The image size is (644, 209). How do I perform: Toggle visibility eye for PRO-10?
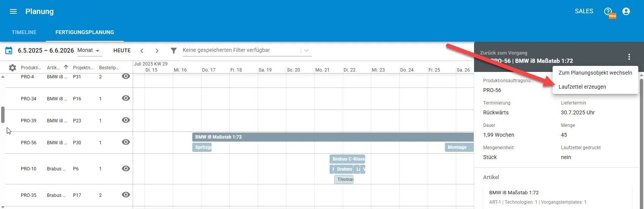pyautogui.click(x=126, y=168)
